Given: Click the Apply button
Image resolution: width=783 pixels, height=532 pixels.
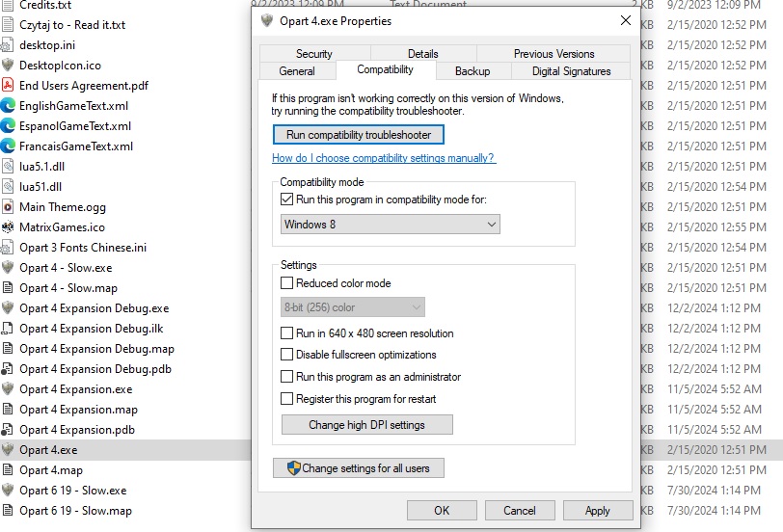Looking at the screenshot, I should pyautogui.click(x=598, y=511).
